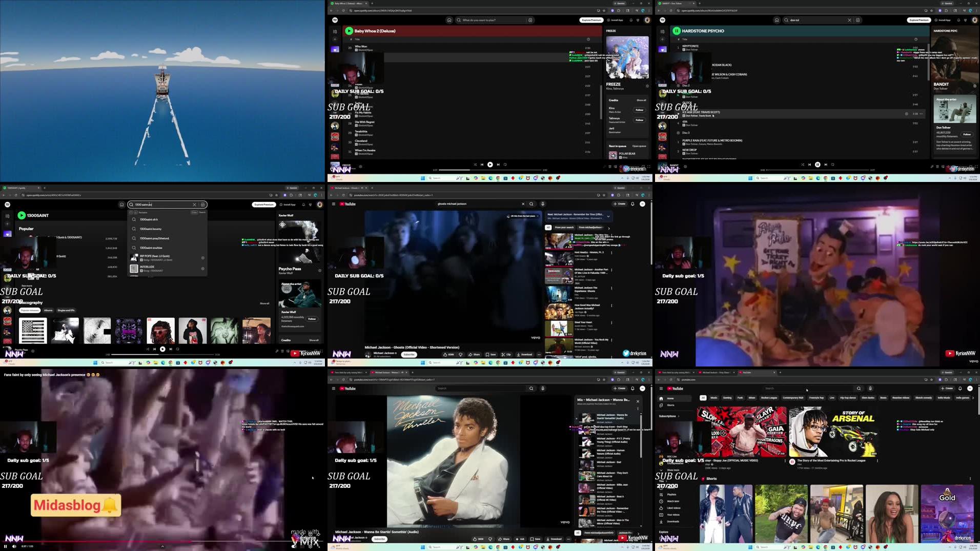Switch to Albums on the 1300SAINT page
Screen dimensions: 980x551
[x=48, y=310]
